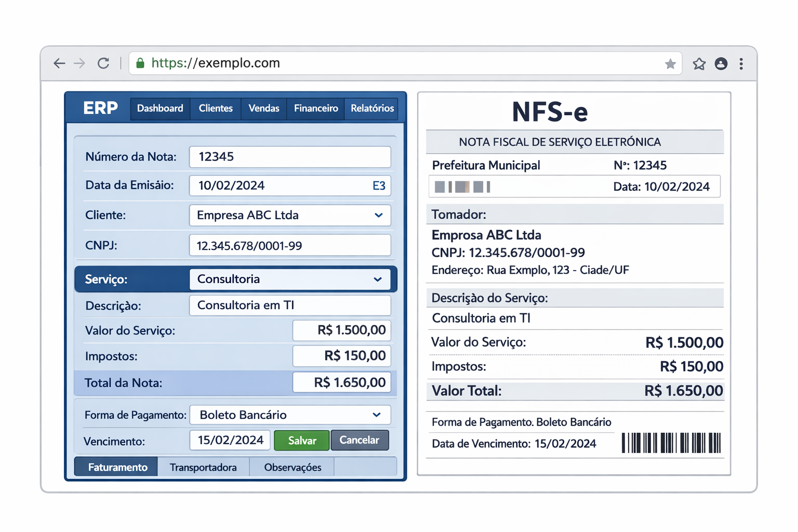
Task: Click NFS-e Valor do Serviço amount R$ 1.500,00
Action: (684, 343)
